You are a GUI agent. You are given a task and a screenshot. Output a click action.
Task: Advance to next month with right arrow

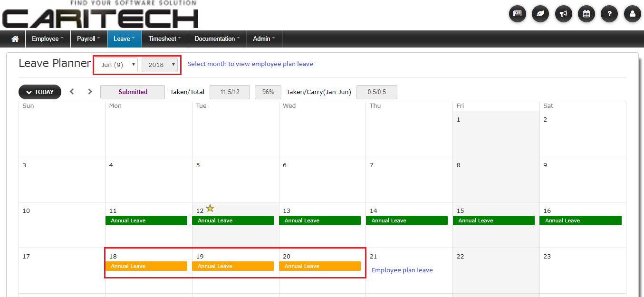coord(90,92)
